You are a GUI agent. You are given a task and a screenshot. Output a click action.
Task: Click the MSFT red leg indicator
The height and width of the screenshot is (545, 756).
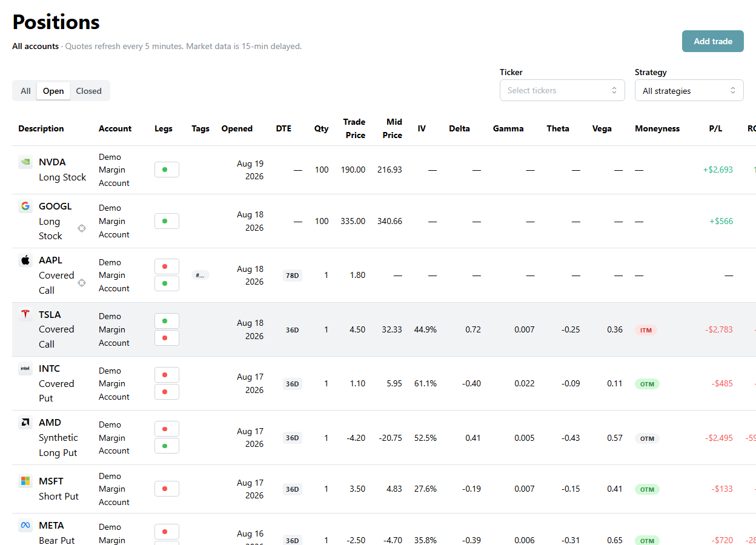coord(167,489)
